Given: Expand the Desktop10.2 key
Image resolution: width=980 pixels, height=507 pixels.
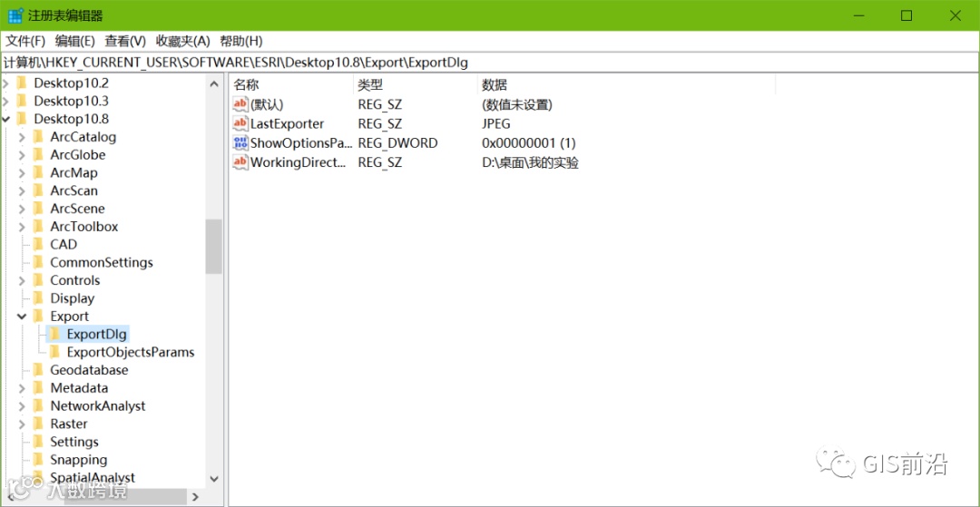Looking at the screenshot, I should click(x=6, y=83).
